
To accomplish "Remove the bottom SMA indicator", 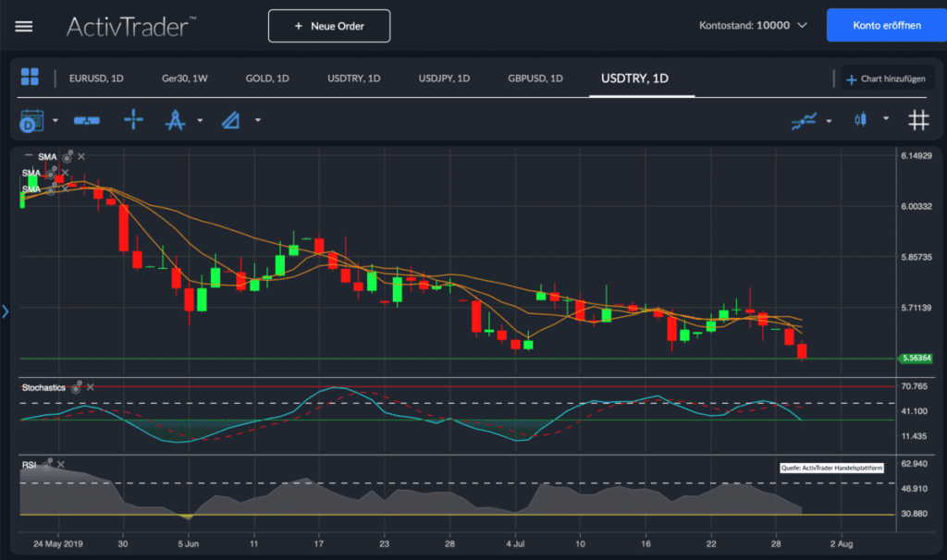I will [66, 189].
